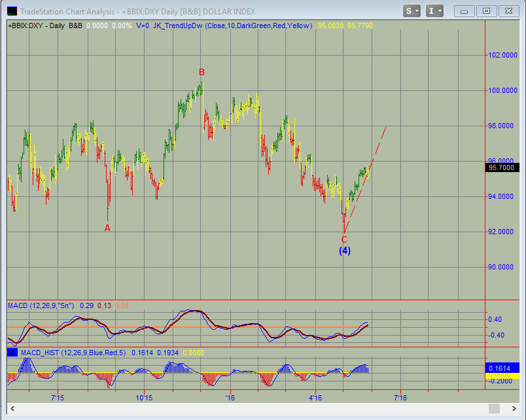Image resolution: width=526 pixels, height=420 pixels.
Task: Click the red wave label C
Action: (344, 239)
